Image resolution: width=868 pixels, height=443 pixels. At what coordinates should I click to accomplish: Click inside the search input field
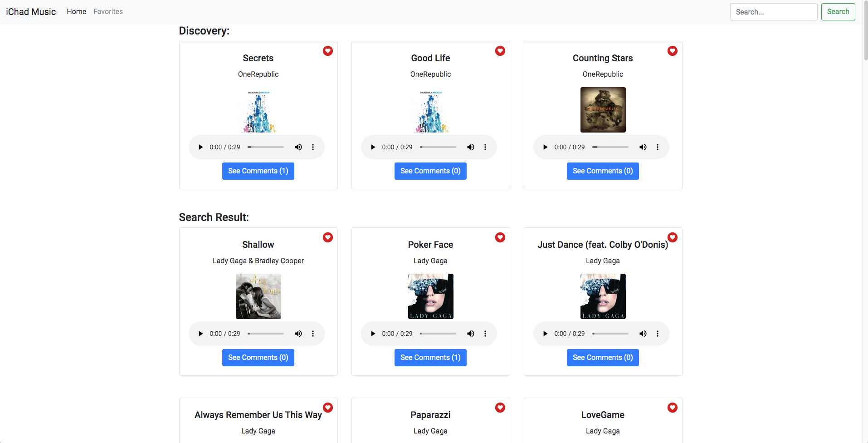(x=773, y=11)
